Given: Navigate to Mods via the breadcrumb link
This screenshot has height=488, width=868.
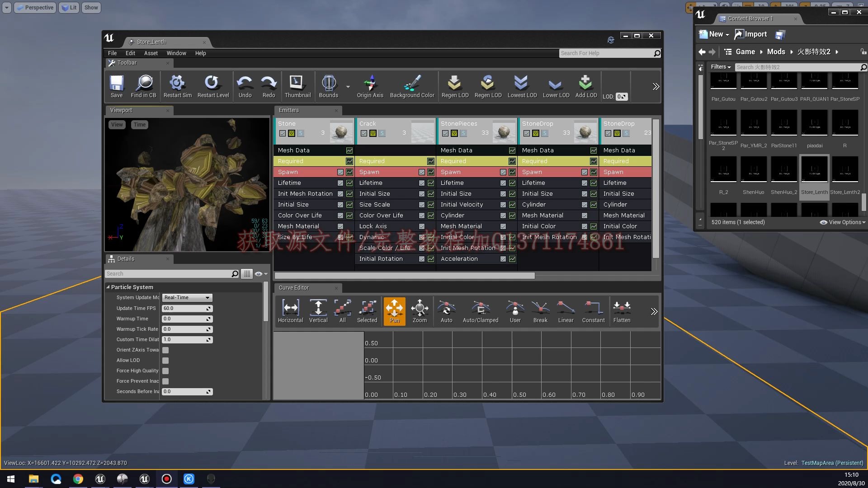Looking at the screenshot, I should point(776,52).
